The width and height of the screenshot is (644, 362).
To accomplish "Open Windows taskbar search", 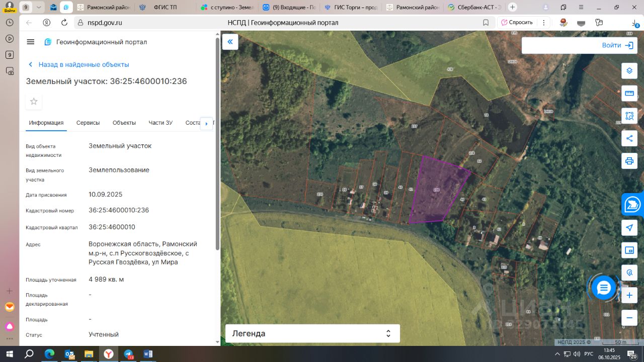I will 29,354.
